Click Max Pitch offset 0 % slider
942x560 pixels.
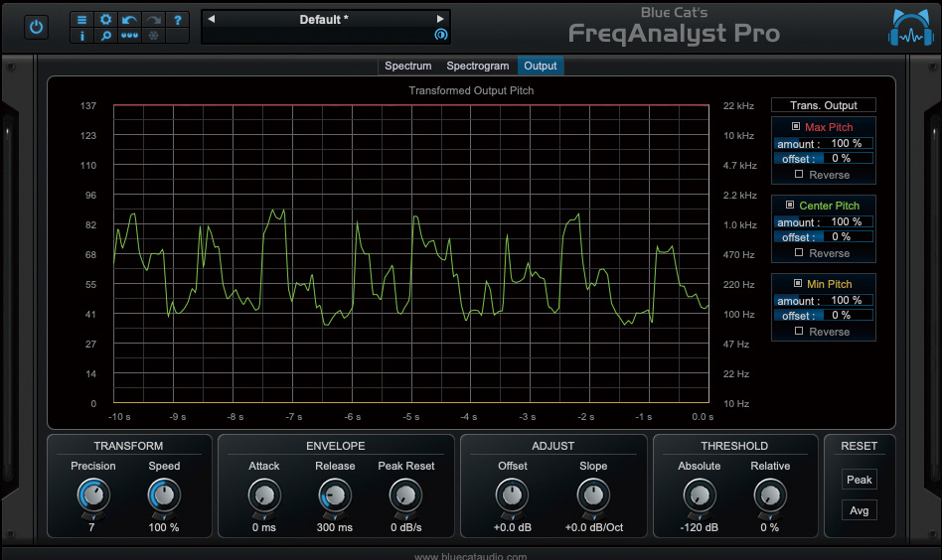click(x=823, y=159)
